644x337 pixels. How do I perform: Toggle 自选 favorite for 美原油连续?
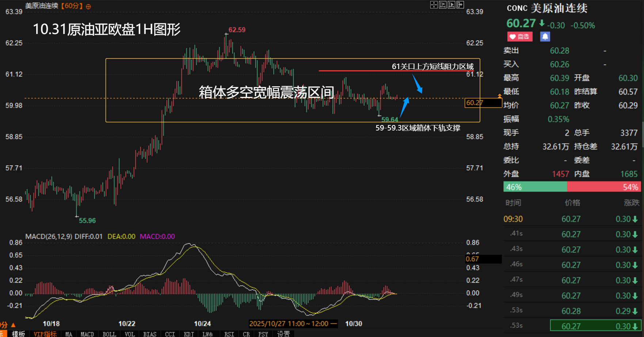519,37
